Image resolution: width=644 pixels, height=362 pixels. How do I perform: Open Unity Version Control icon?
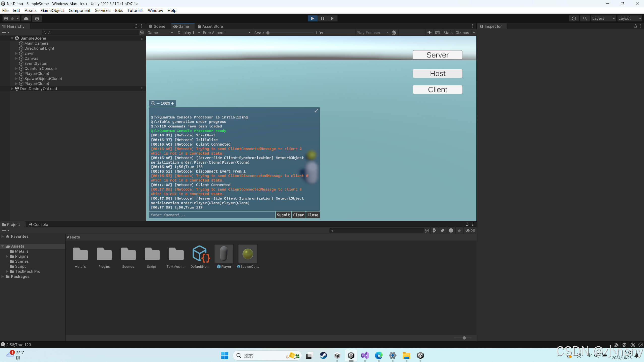tap(37, 18)
